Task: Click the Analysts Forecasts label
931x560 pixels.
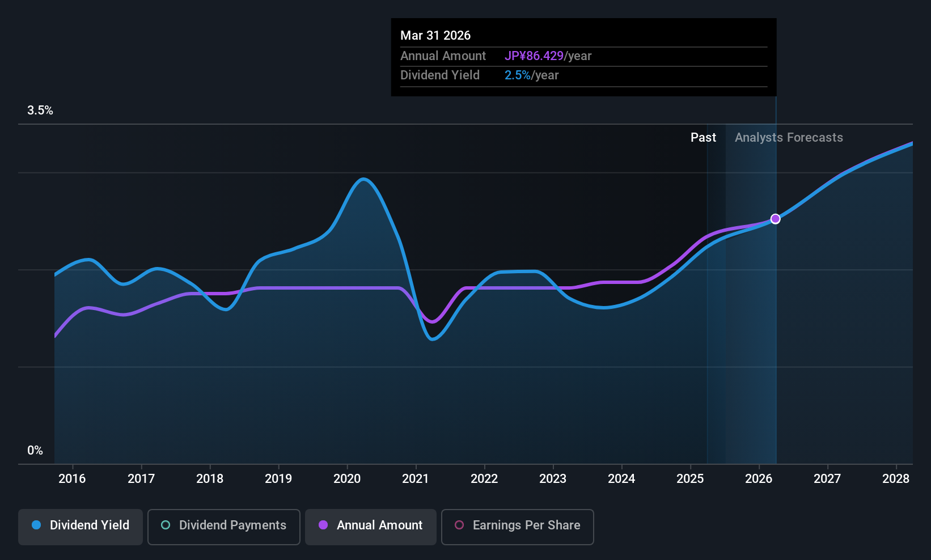Action: click(x=789, y=137)
